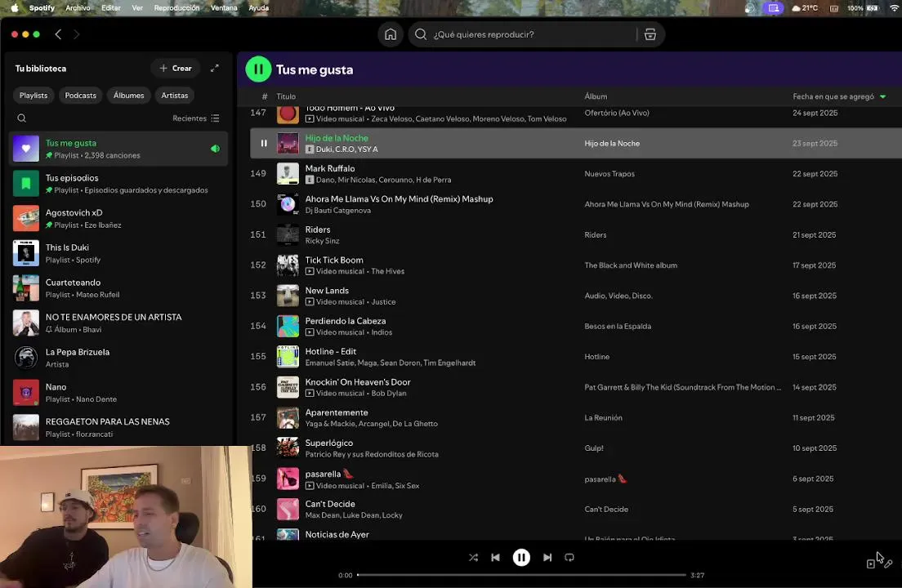
Task: Open the browse icon inside search bar
Action: (x=650, y=34)
